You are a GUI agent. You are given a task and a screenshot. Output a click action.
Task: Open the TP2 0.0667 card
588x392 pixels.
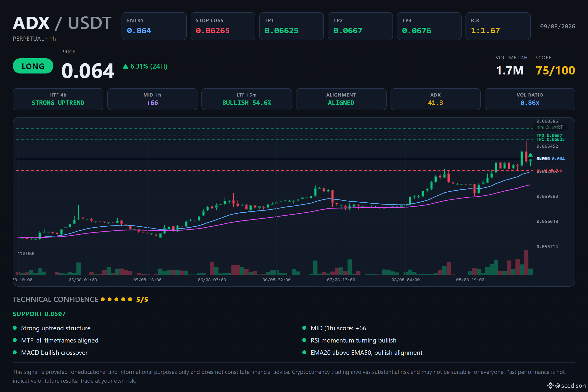point(360,26)
